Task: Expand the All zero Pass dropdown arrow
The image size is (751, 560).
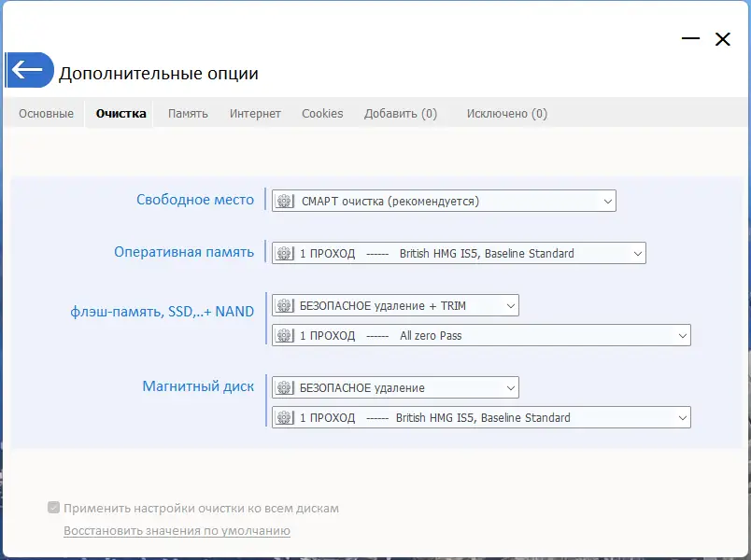Action: point(682,335)
